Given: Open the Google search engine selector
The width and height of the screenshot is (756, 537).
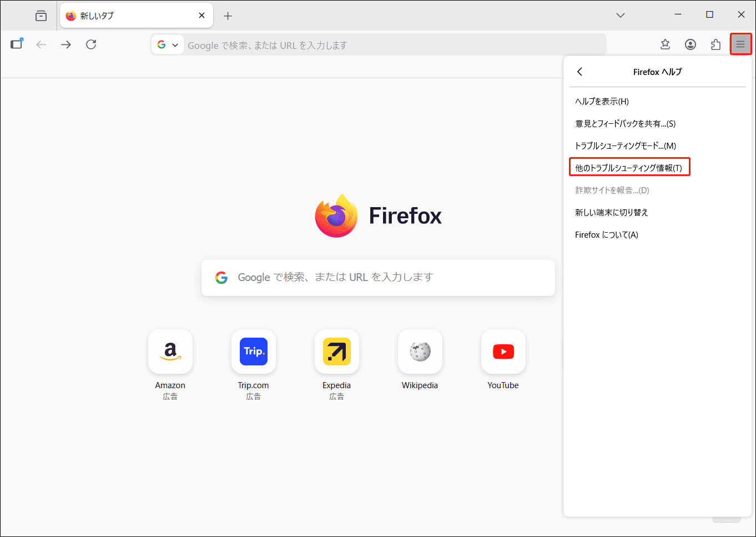Looking at the screenshot, I should 168,44.
